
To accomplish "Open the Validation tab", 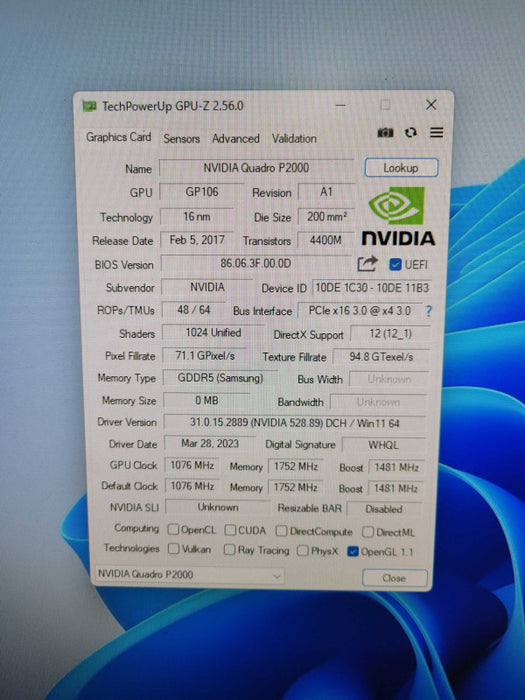I will tap(294, 139).
